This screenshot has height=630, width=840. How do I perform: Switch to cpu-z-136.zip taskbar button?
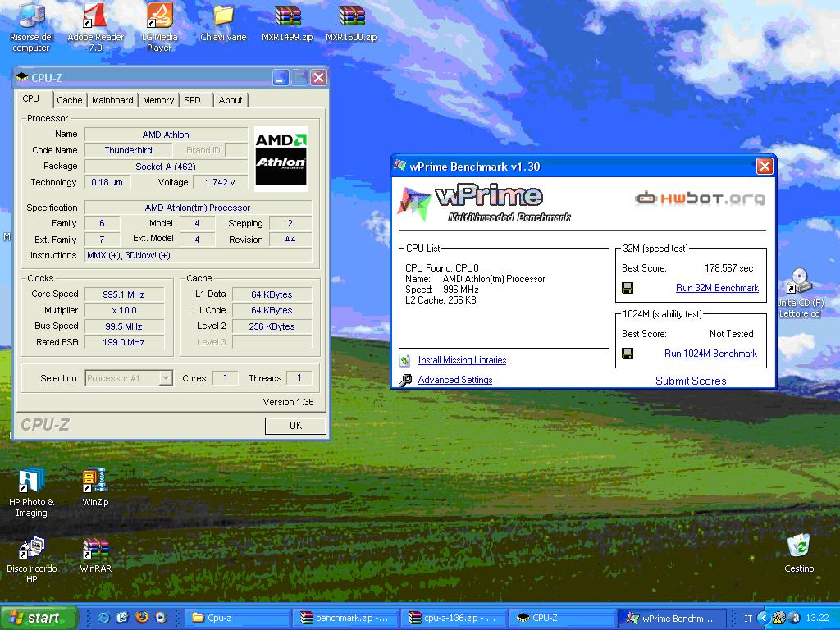click(x=454, y=618)
